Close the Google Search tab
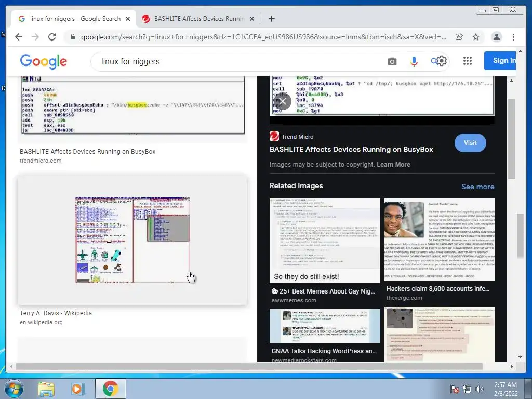The height and width of the screenshot is (399, 532). click(x=128, y=19)
